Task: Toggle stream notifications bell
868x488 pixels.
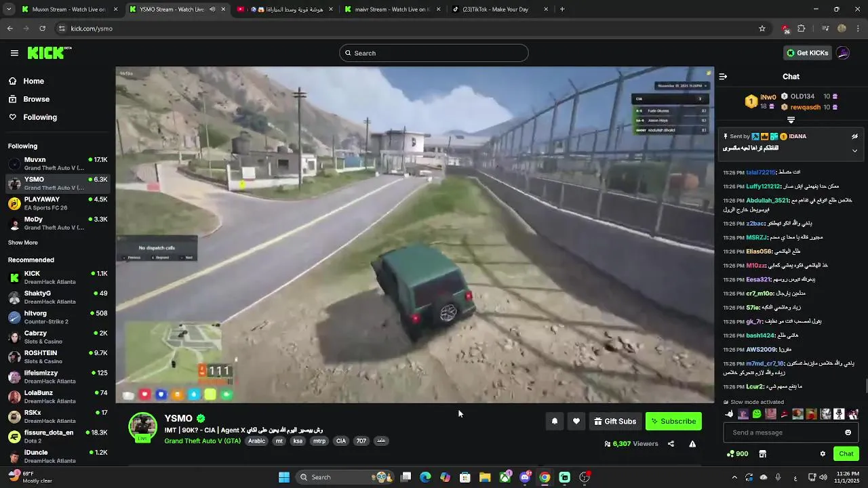Action: [554, 422]
